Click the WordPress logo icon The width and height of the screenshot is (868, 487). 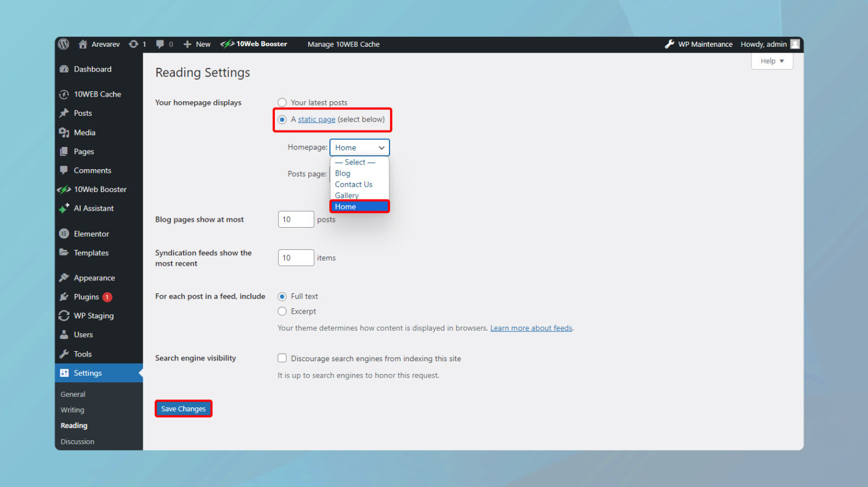pyautogui.click(x=64, y=44)
